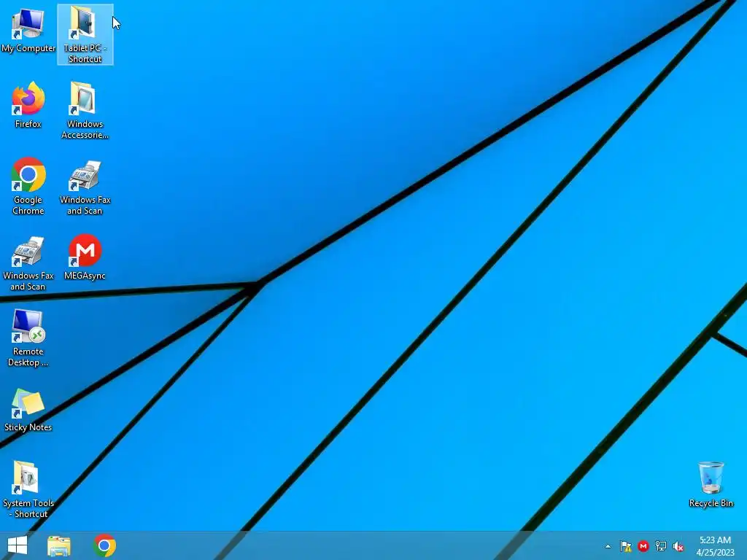Open the clock showing 5:23 AM
The width and height of the screenshot is (747, 560).
tap(715, 546)
